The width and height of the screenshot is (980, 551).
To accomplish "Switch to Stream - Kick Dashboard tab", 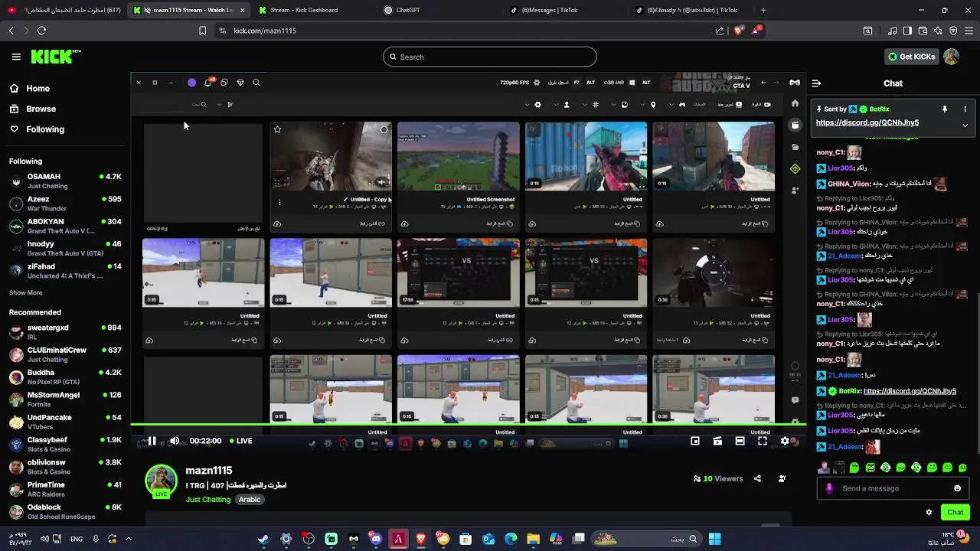I will [x=304, y=10].
